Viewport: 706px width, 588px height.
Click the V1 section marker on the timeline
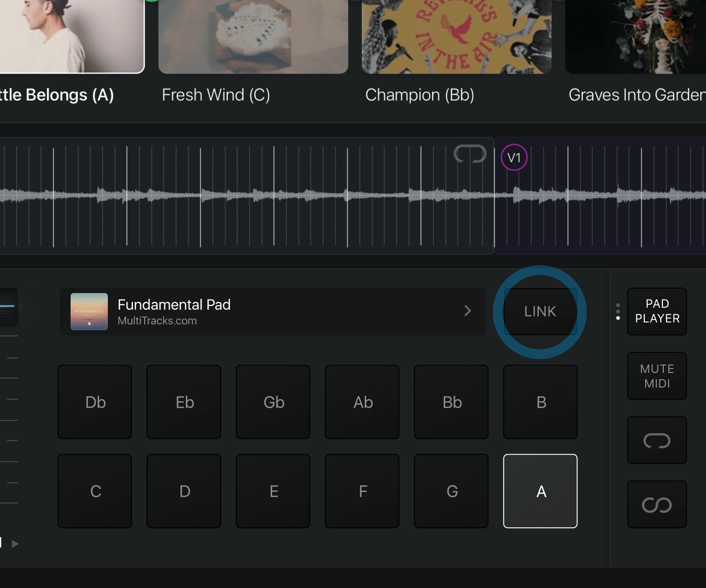(x=513, y=157)
